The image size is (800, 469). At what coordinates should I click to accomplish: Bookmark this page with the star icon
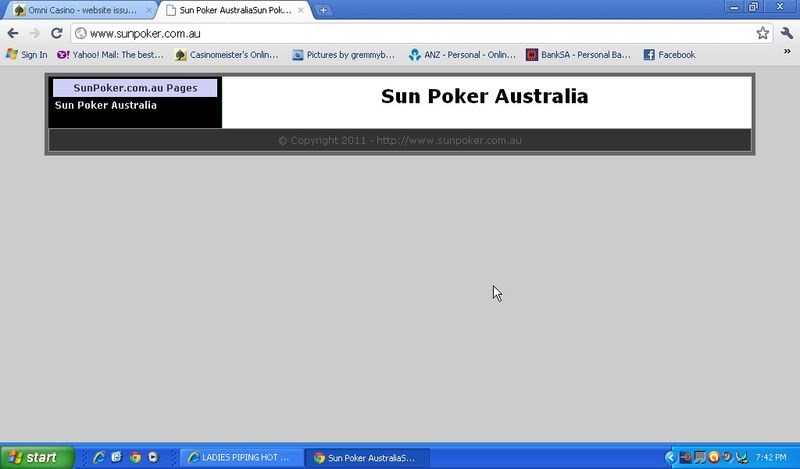point(763,34)
